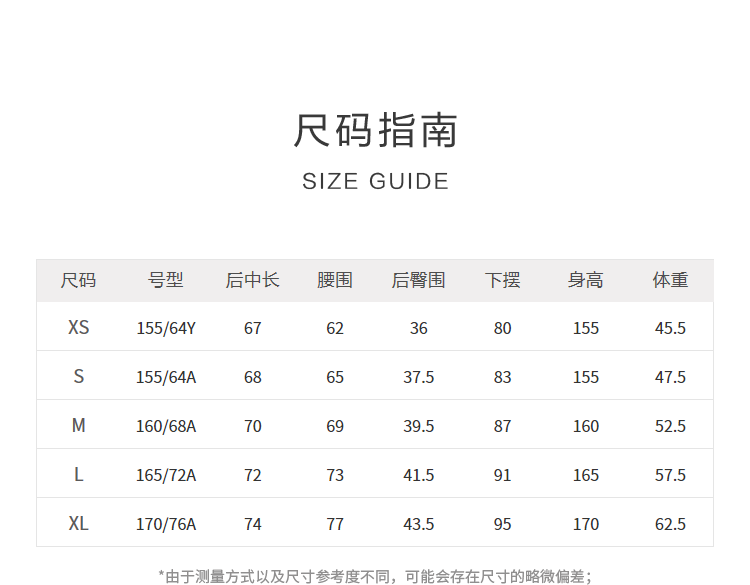Click the 体重 column header
Image resolution: width=750 pixels, height=585 pixels.
coord(670,280)
